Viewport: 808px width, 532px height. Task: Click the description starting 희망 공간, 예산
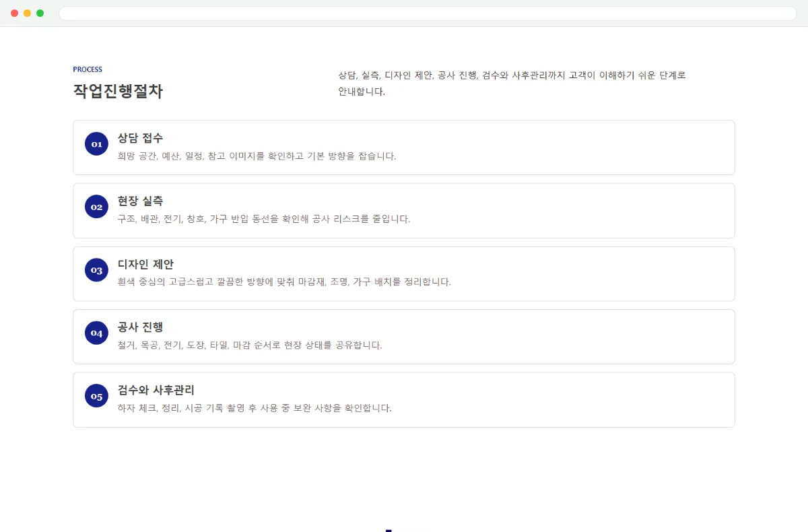257,156
